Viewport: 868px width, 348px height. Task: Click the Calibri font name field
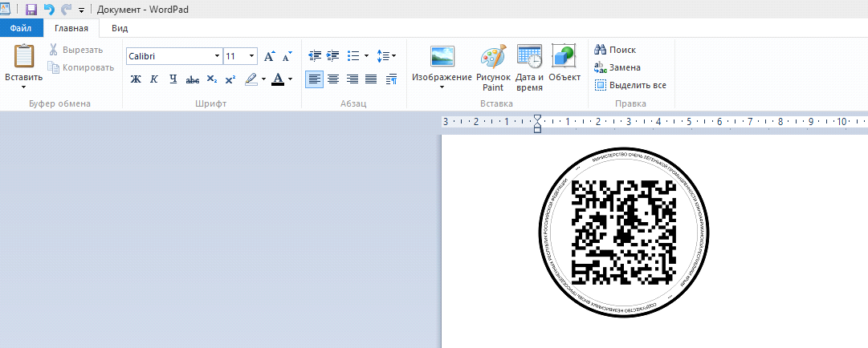pyautogui.click(x=169, y=56)
